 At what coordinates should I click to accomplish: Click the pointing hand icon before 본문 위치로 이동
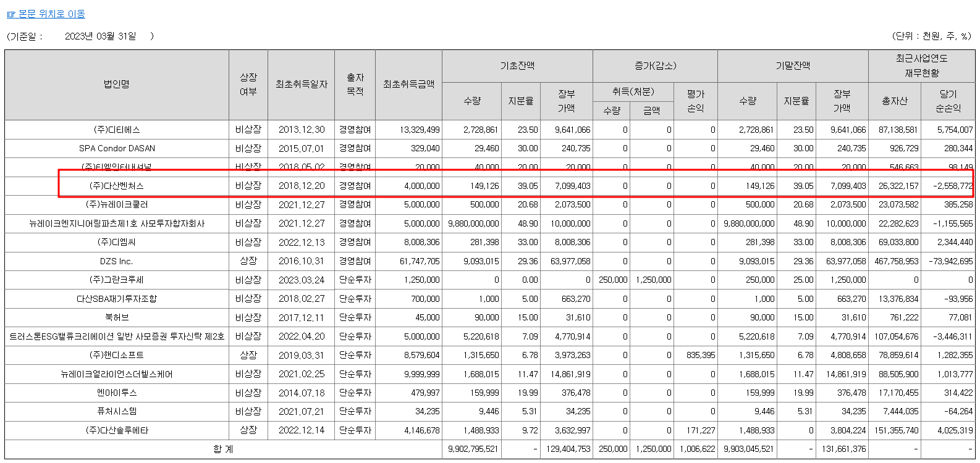11,14
